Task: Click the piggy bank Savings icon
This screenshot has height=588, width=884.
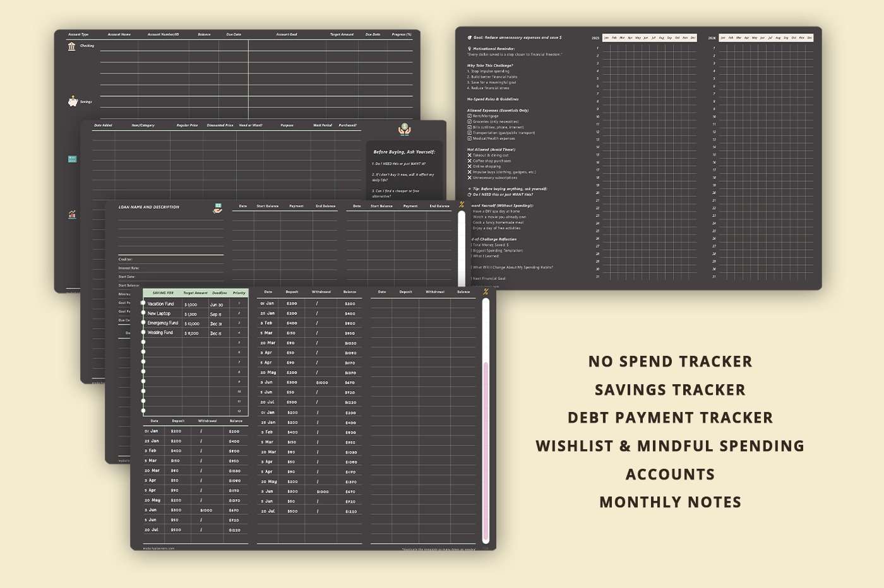Action: tap(73, 101)
